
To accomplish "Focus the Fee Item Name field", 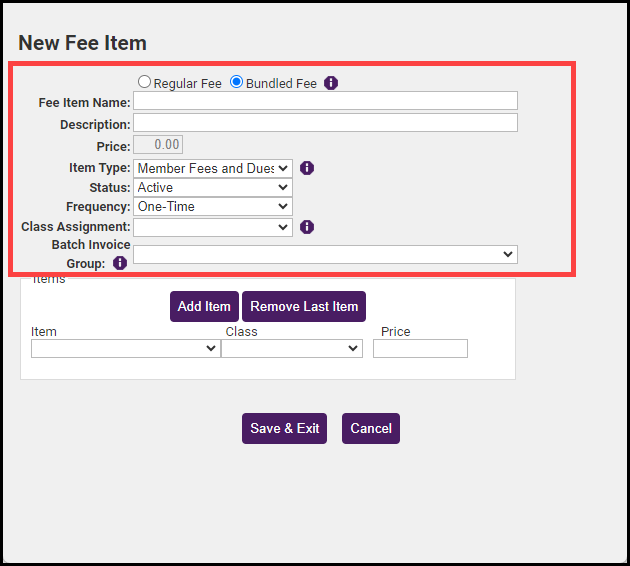I will pos(325,101).
